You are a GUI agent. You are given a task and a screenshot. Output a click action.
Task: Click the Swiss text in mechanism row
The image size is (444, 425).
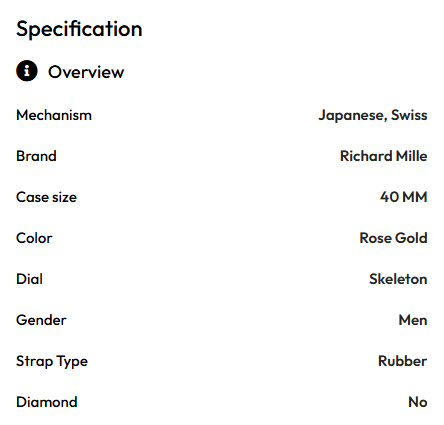(x=409, y=115)
